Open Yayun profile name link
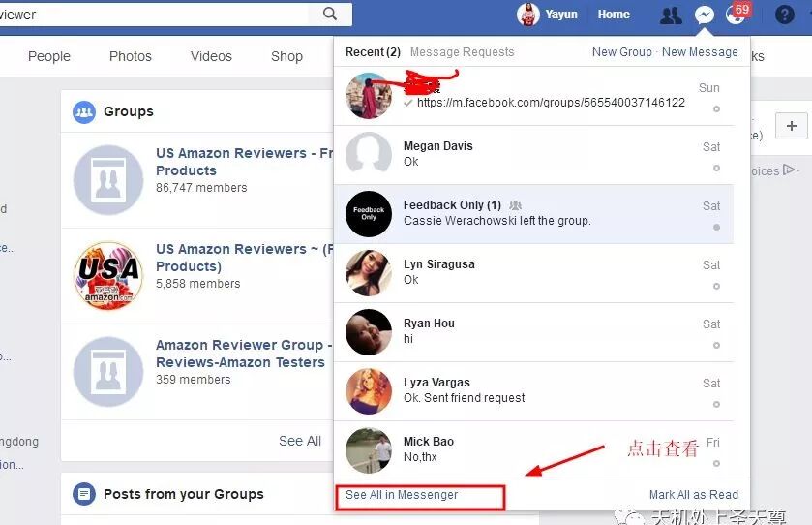Image resolution: width=812 pixels, height=525 pixels. pos(561,15)
